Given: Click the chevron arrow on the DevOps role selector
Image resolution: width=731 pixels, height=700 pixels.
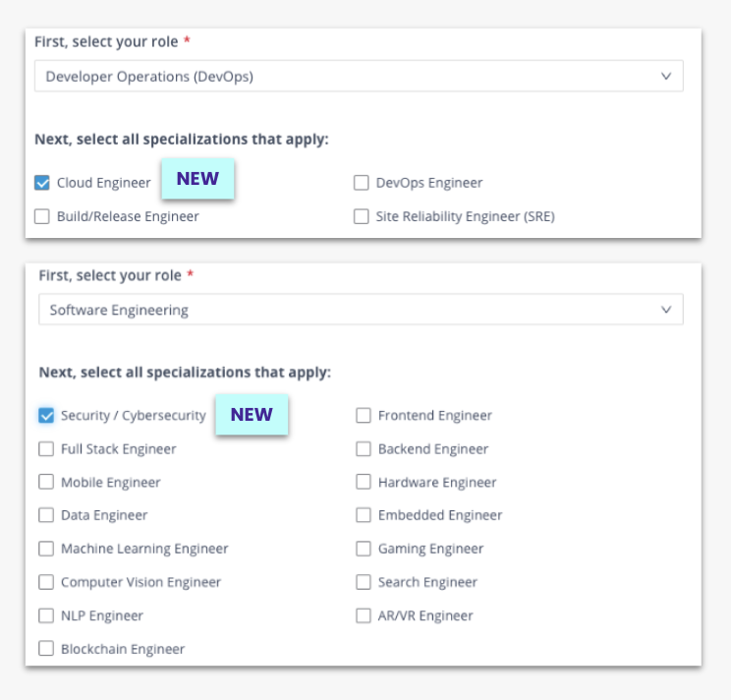Looking at the screenshot, I should (x=666, y=76).
